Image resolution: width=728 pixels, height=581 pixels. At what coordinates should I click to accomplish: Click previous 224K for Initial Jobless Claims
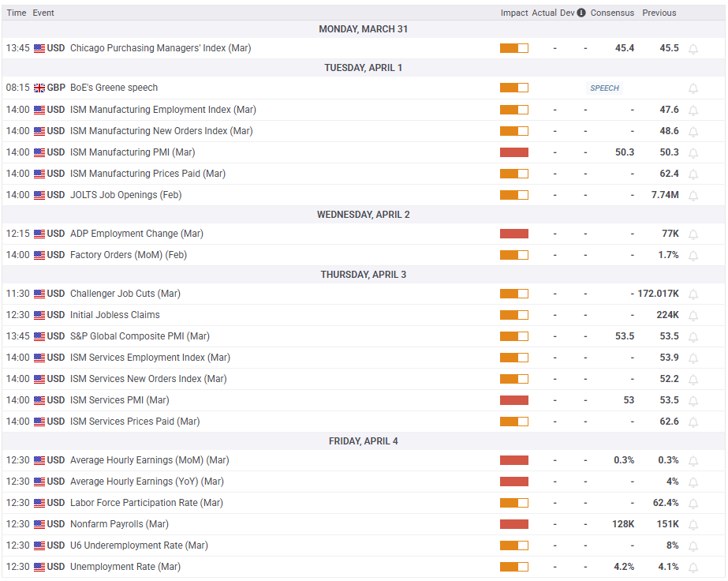pos(667,315)
